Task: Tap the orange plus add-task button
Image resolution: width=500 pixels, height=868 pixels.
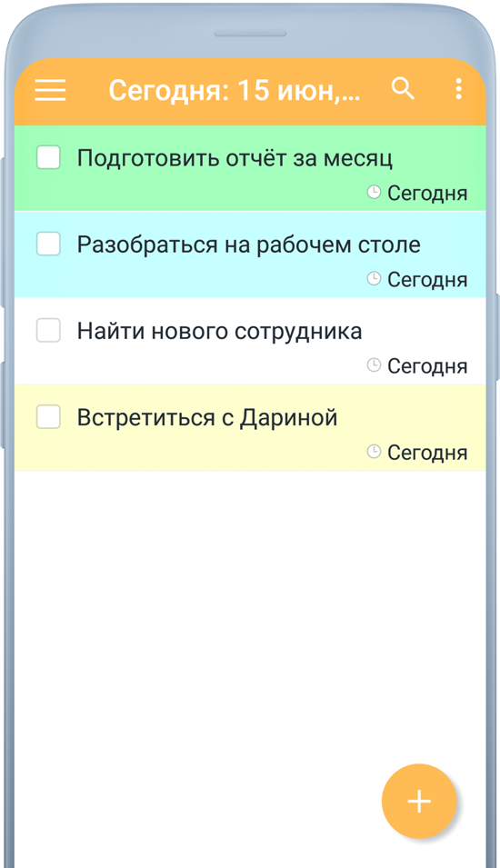Action: 419,801
